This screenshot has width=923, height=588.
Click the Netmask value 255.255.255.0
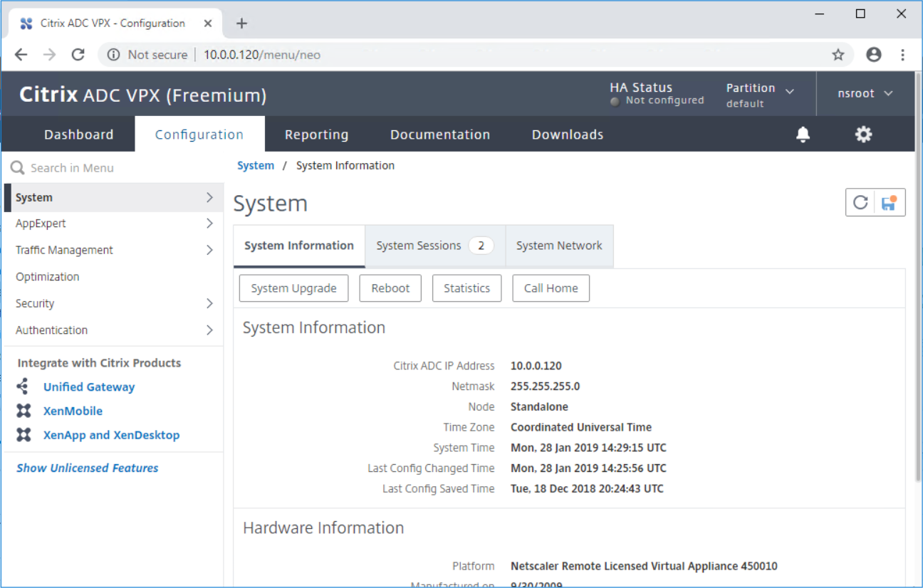pos(546,387)
